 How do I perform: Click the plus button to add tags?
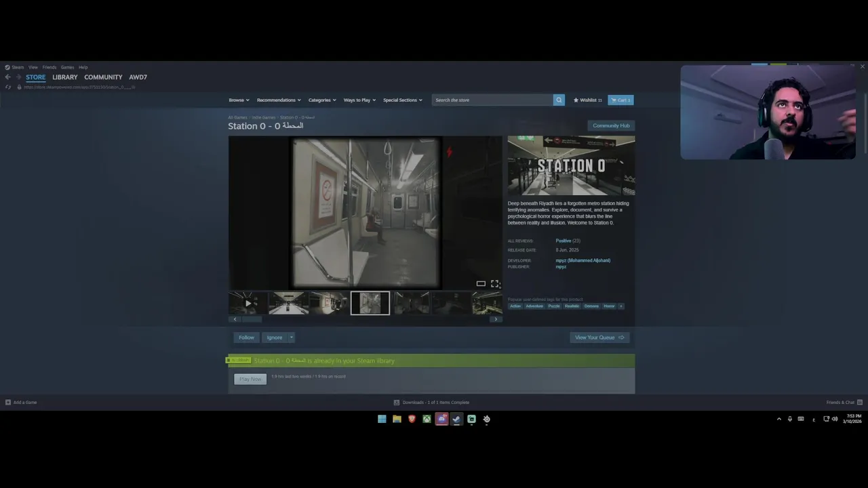click(x=620, y=306)
